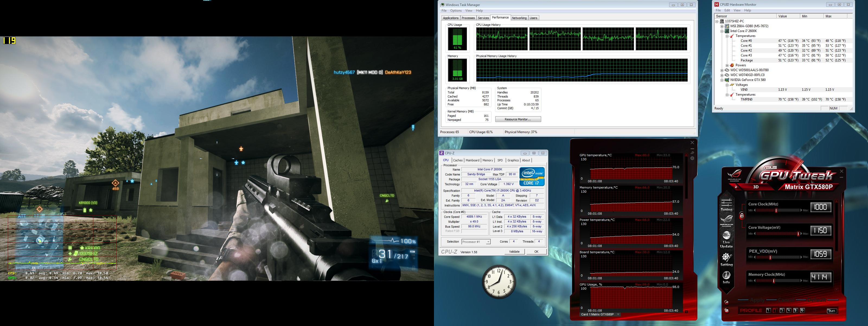The image size is (868, 326).
Task: Toggle the lock linking Core Clock and Voltage
Action: [742, 216]
